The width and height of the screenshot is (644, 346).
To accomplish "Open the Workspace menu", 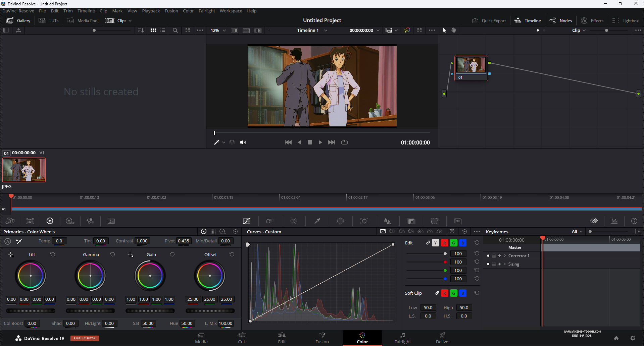I will [x=231, y=11].
